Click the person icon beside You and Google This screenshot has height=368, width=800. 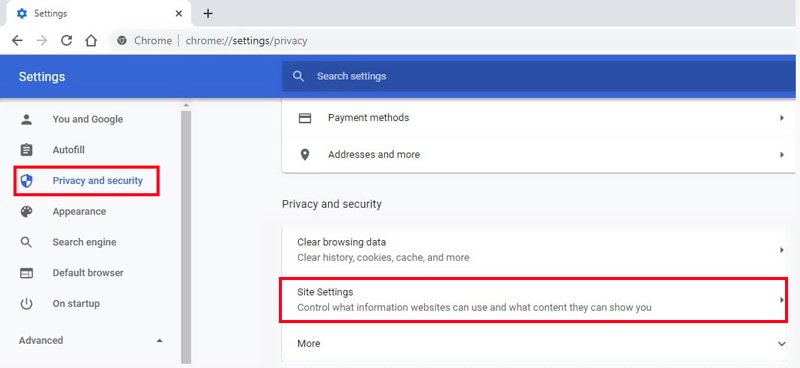(x=26, y=119)
